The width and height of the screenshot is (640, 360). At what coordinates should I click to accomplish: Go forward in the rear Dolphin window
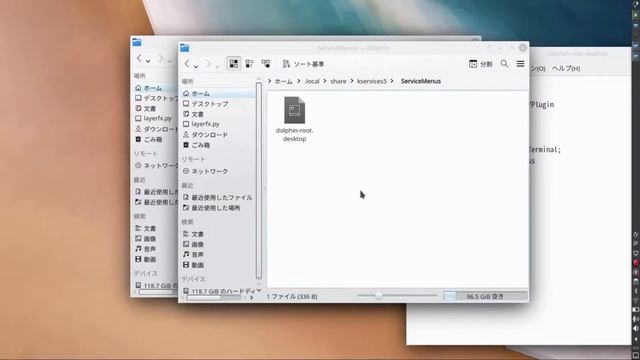tap(161, 58)
